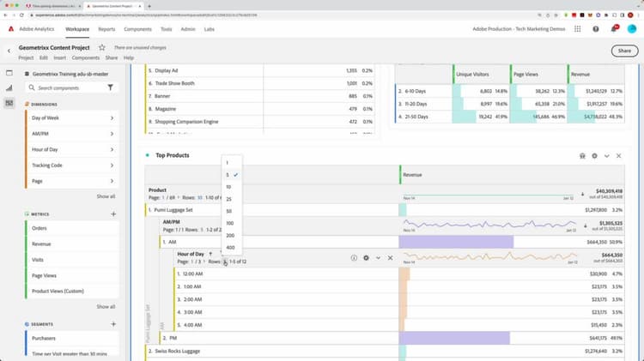Show all dimensions link
The width and height of the screenshot is (644, 361).
coord(106,196)
